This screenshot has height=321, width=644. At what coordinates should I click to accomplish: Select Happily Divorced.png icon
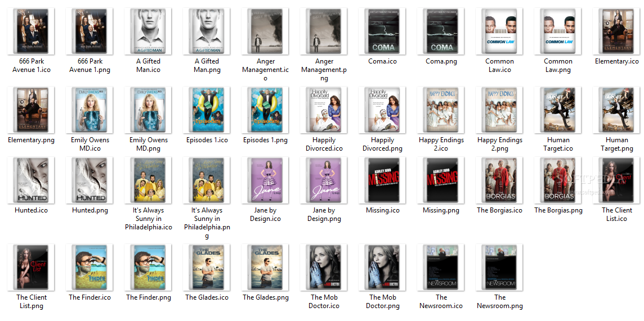click(382, 110)
